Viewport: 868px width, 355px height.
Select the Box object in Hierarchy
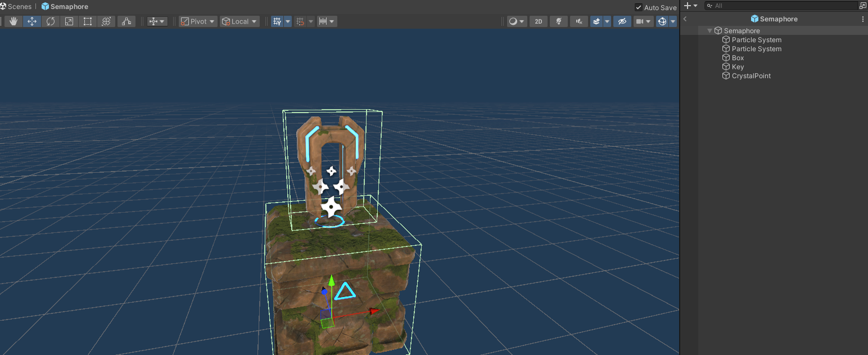click(x=738, y=58)
